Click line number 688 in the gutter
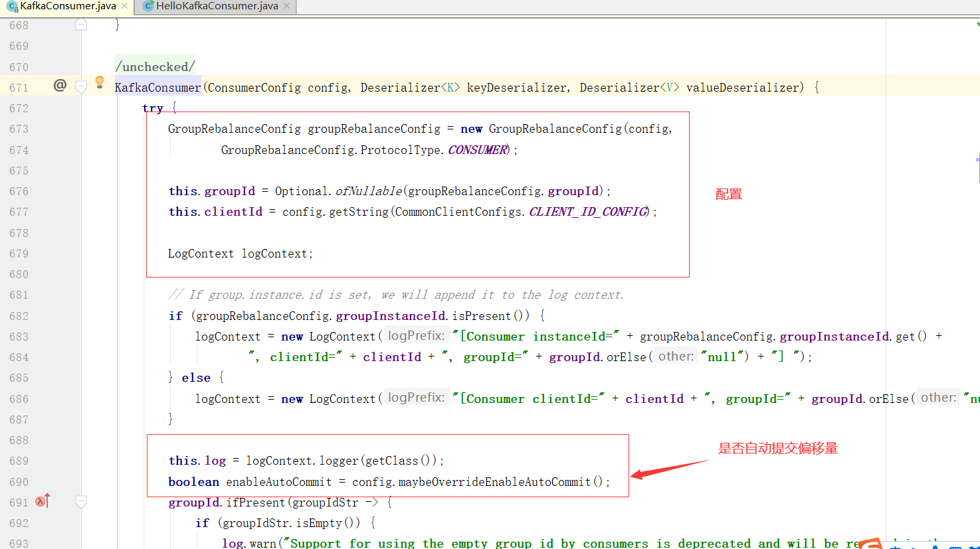 click(x=19, y=440)
